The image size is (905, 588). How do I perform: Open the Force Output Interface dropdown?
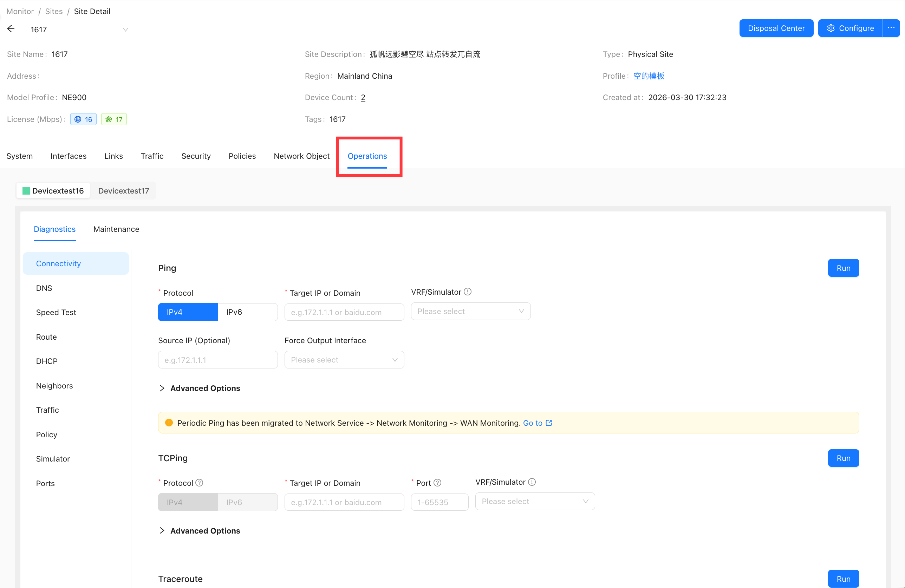point(344,360)
